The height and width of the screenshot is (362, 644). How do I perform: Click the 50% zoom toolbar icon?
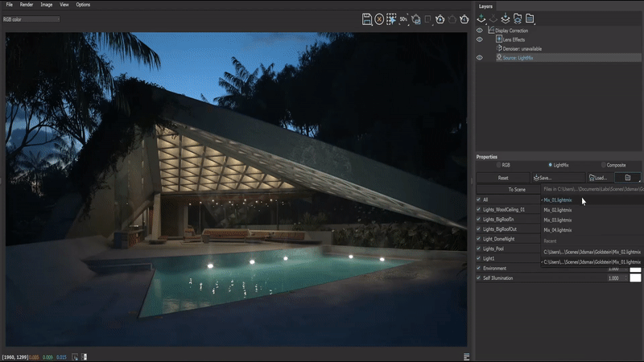pyautogui.click(x=403, y=19)
